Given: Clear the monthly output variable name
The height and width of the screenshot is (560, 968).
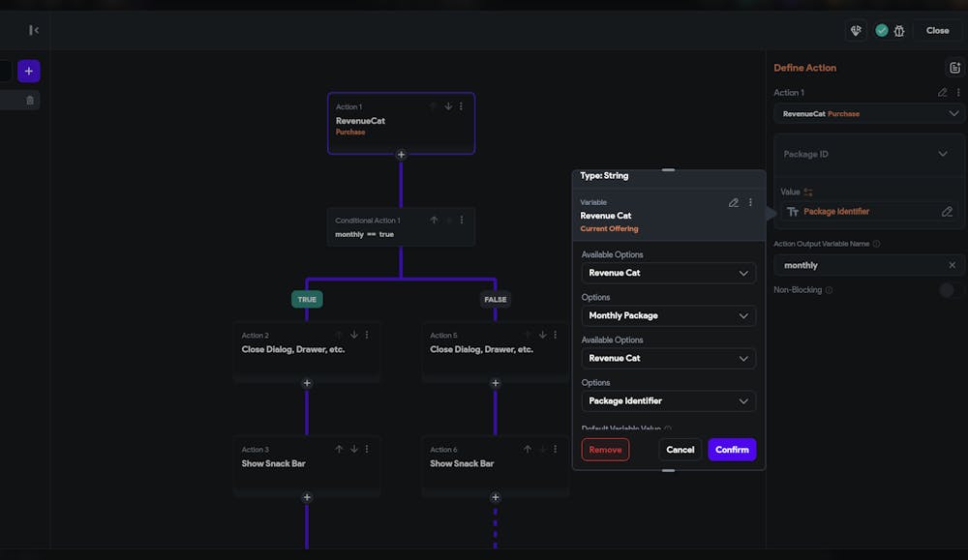Looking at the screenshot, I should point(952,265).
